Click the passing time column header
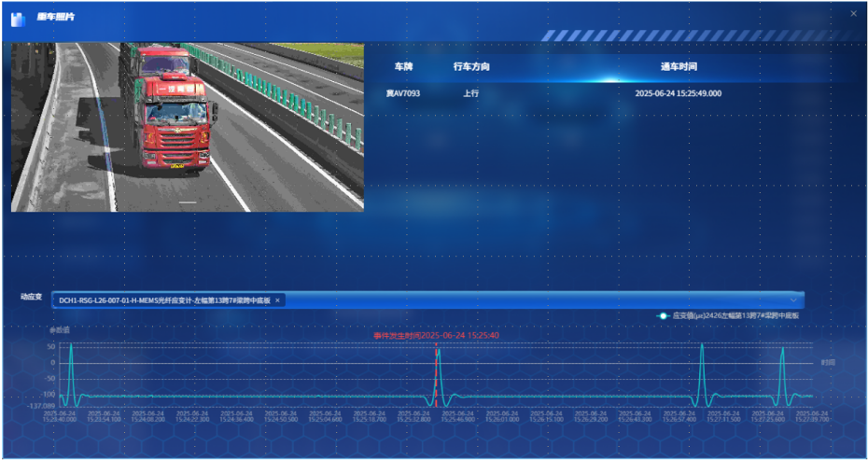 pos(679,67)
